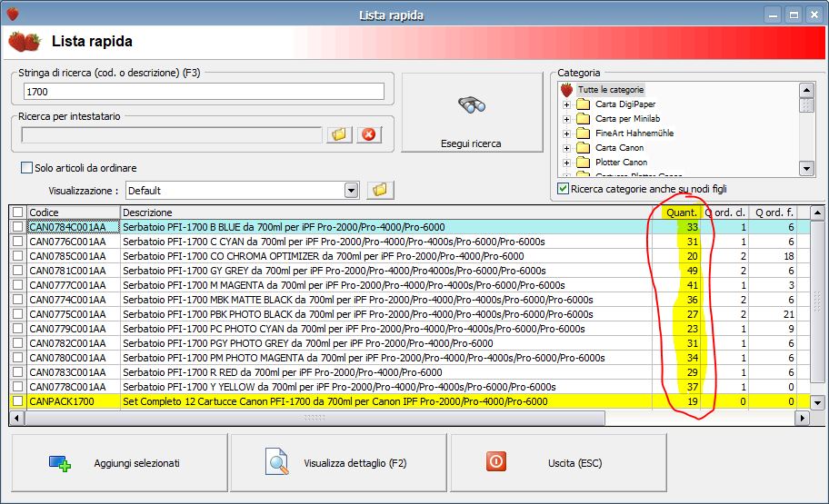Click the Aggiungi selezionati button
Screen dimensions: 829x504
pyautogui.click(x=119, y=463)
